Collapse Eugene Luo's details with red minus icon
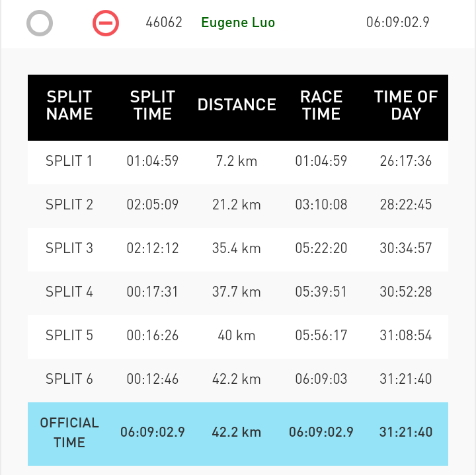This screenshot has width=476, height=475. tap(106, 23)
